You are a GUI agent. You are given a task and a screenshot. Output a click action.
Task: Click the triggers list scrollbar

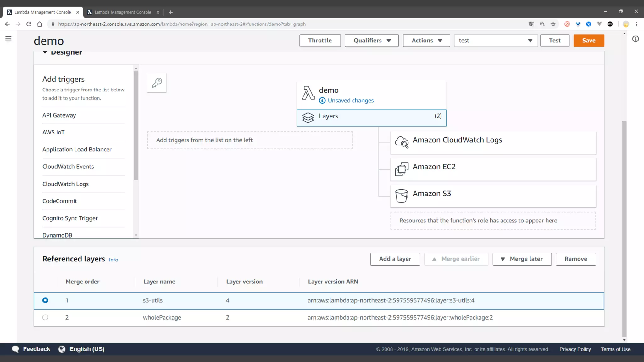click(x=136, y=126)
